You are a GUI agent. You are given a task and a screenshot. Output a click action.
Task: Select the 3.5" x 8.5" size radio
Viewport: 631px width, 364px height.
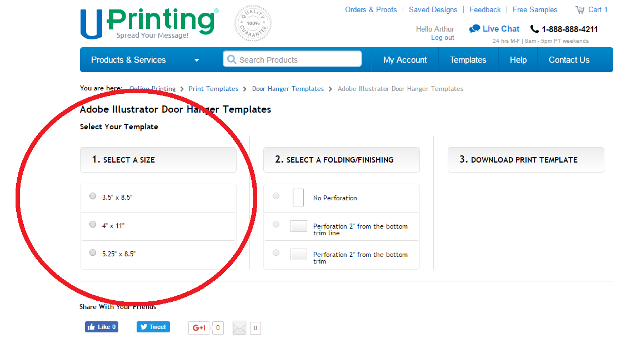(x=93, y=196)
